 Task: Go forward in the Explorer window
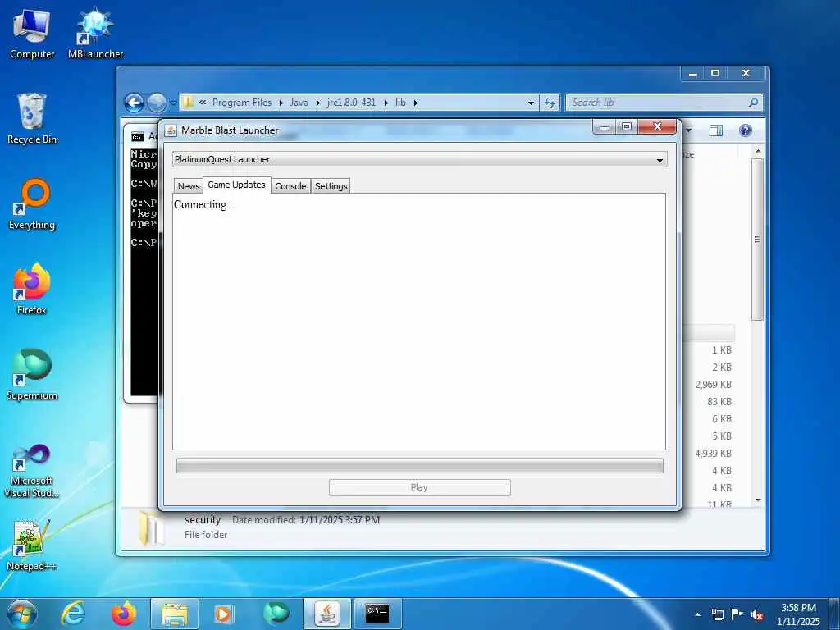[157, 103]
